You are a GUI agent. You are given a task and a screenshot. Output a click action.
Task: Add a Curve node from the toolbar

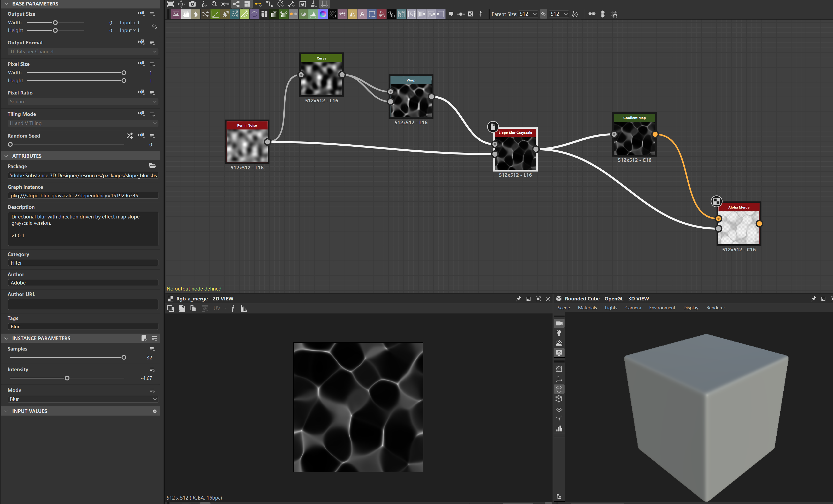tap(215, 14)
